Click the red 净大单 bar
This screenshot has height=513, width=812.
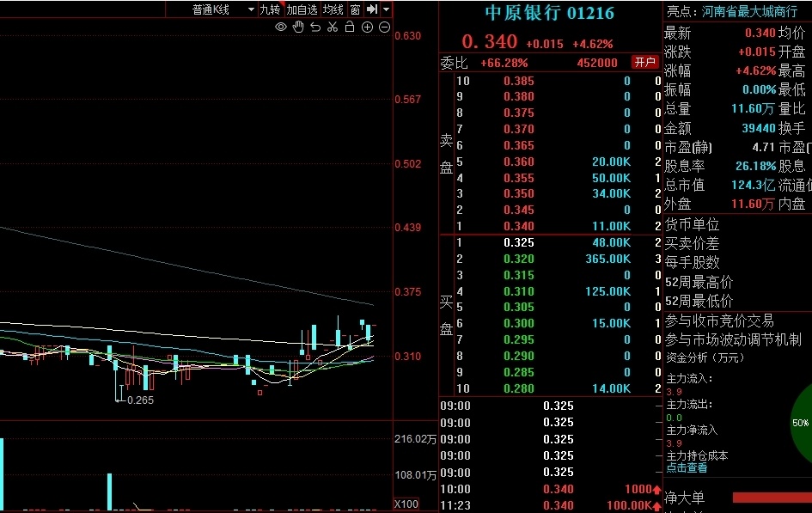pyautogui.click(x=772, y=498)
